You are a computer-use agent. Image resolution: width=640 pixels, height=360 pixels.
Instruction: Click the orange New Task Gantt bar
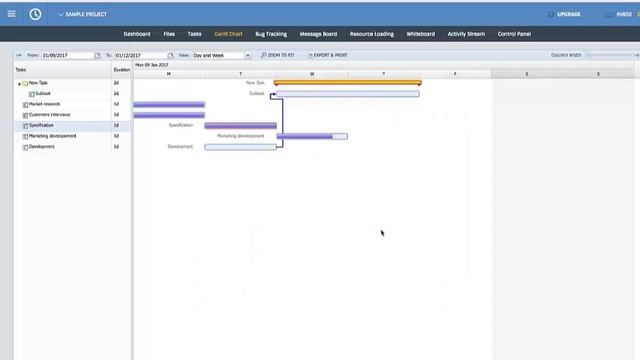pyautogui.click(x=348, y=83)
